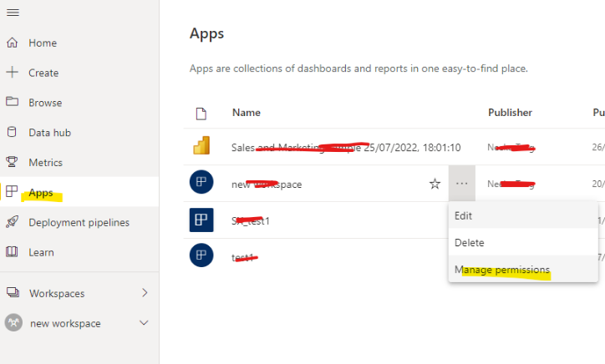The width and height of the screenshot is (605, 364).
Task: Click the Workspaces monitor icon
Action: point(13,292)
